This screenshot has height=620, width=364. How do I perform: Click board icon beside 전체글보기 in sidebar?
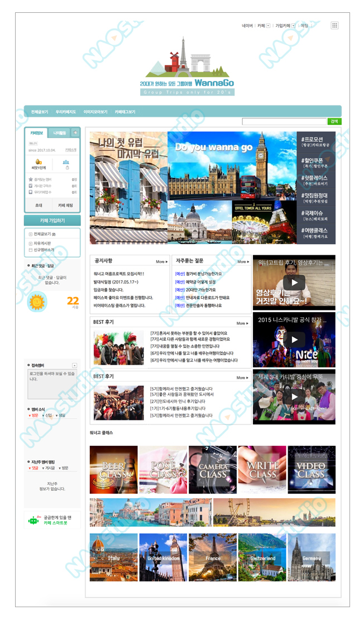31,234
